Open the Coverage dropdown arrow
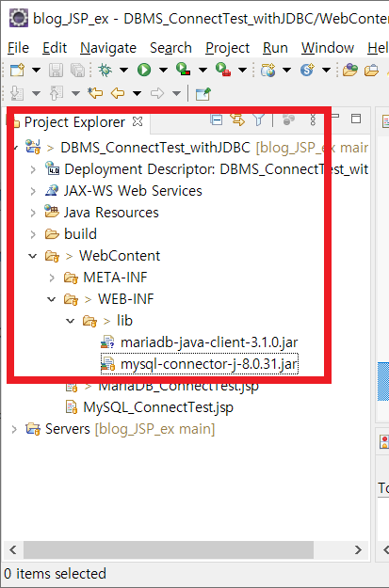Screen dimensions: 389x588 tap(203, 70)
